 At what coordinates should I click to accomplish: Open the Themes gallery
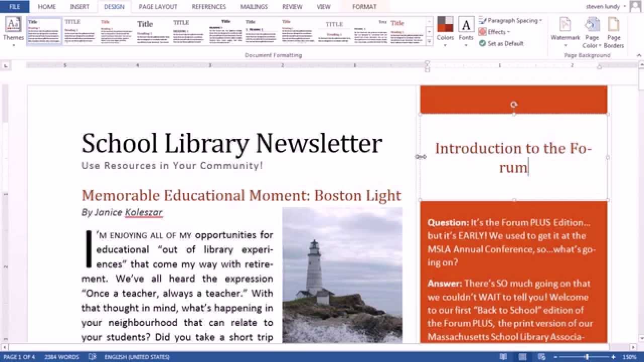pos(14,30)
